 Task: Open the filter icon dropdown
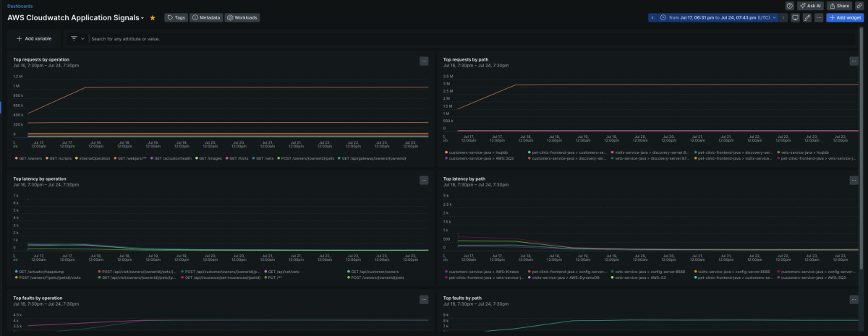[77, 38]
